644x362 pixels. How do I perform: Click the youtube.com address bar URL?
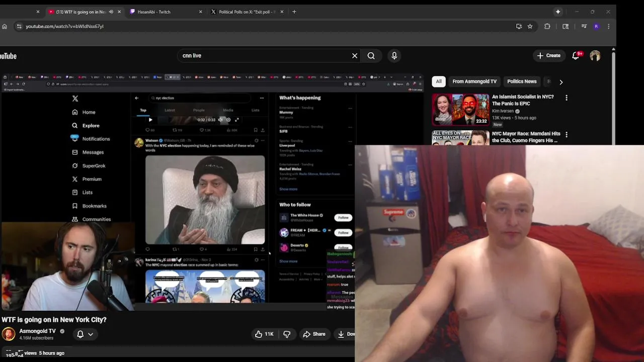click(x=64, y=26)
